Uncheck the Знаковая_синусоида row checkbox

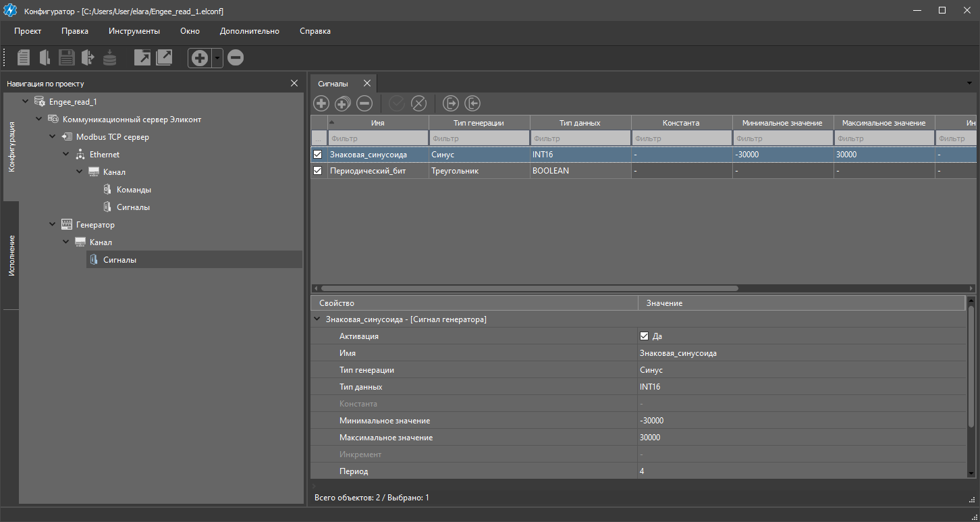[x=318, y=155]
